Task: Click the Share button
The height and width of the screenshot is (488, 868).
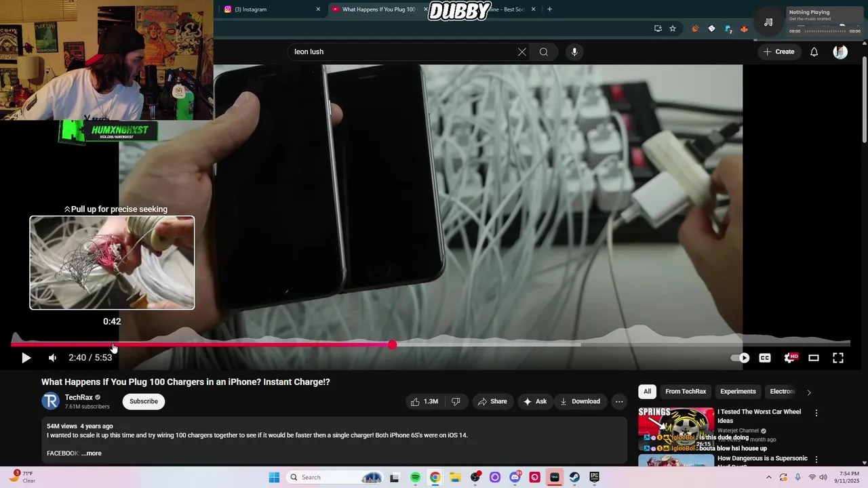Action: click(492, 401)
